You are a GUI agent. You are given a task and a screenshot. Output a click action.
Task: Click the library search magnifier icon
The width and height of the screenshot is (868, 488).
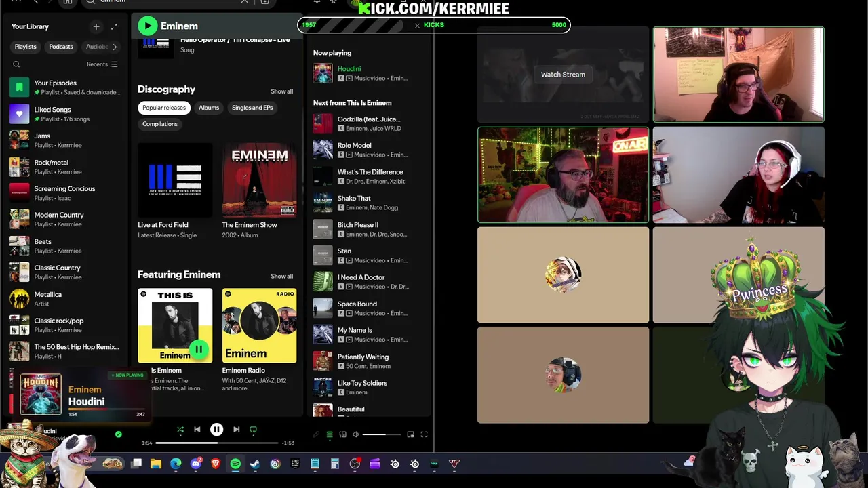click(x=16, y=64)
